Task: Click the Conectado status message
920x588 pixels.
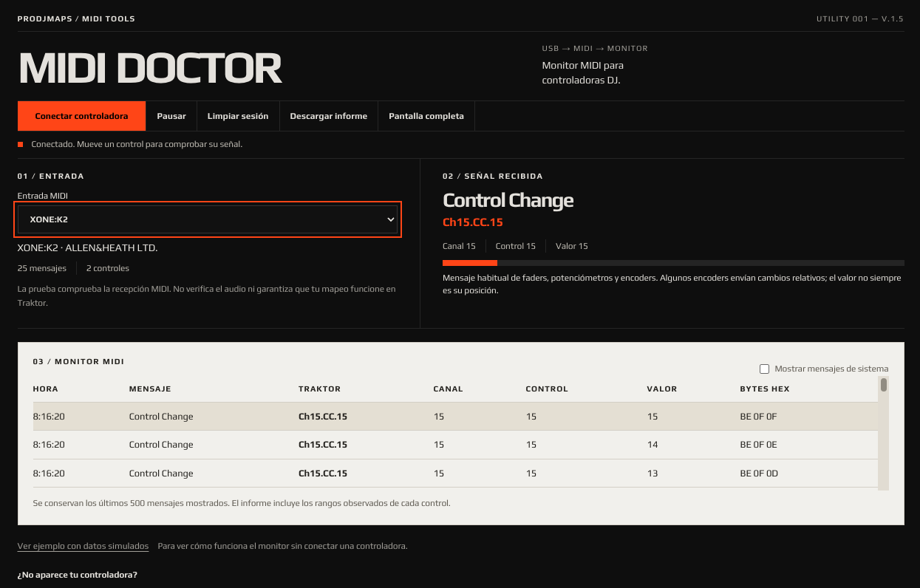Action: tap(137, 144)
